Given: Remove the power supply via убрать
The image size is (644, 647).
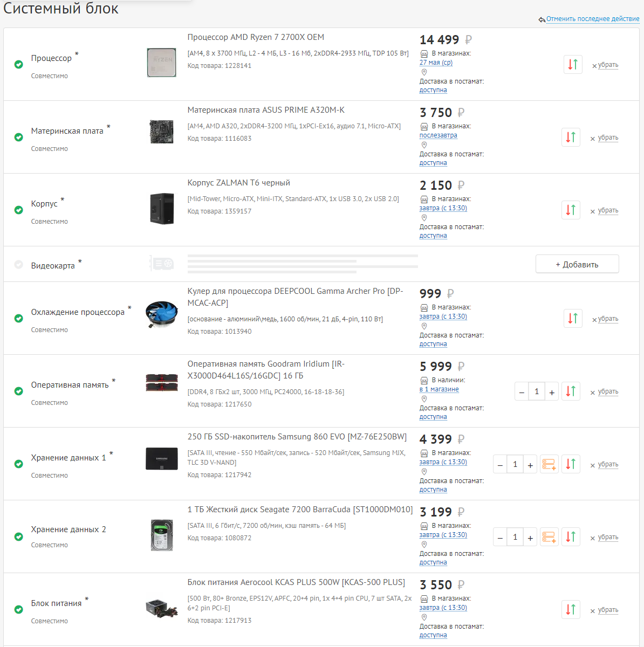Looking at the screenshot, I should (608, 610).
